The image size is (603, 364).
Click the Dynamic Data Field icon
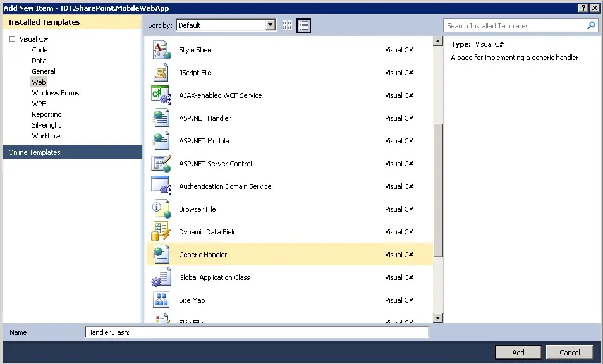pyautogui.click(x=161, y=232)
